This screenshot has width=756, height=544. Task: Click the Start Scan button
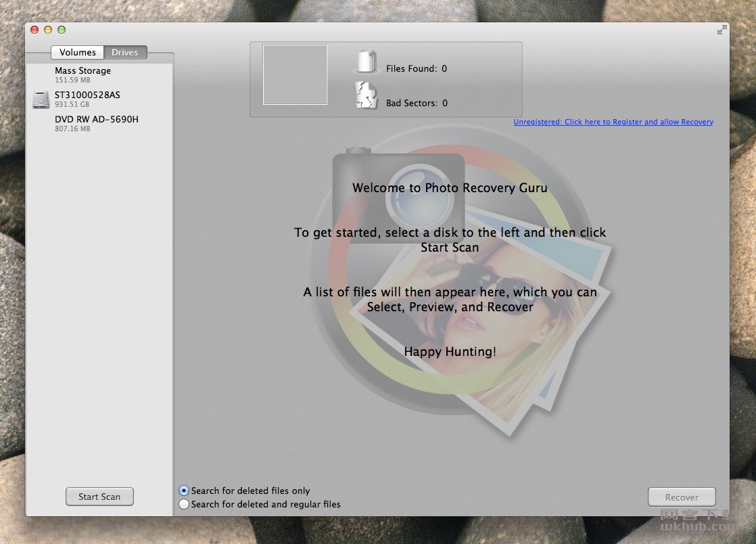[x=99, y=496]
